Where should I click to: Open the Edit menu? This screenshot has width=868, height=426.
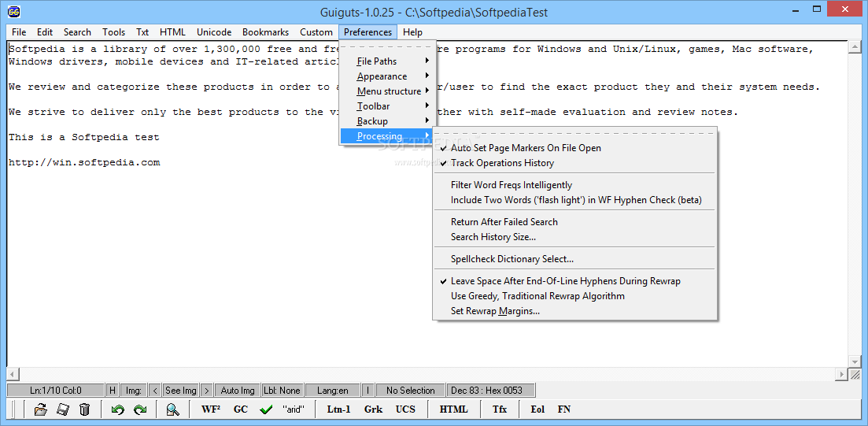point(45,32)
